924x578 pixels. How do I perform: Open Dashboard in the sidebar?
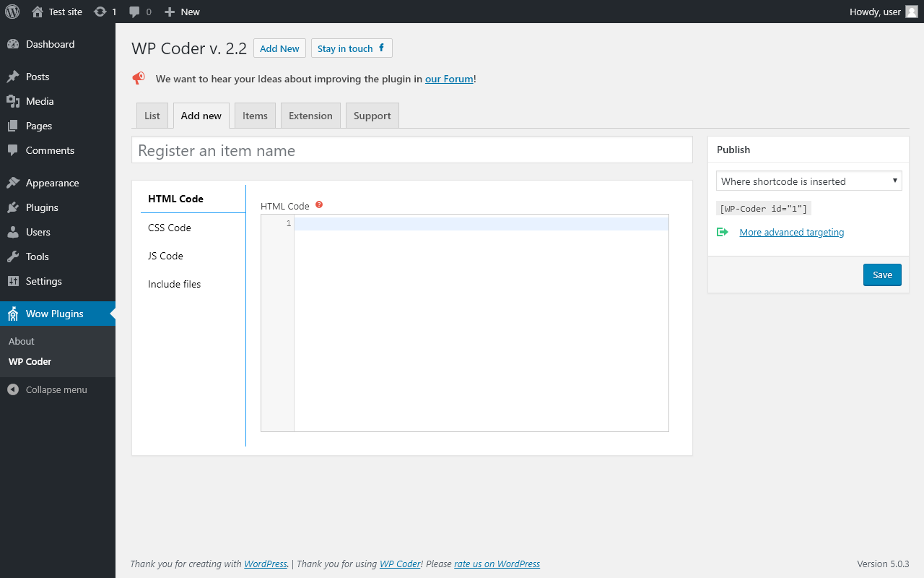[x=58, y=44]
